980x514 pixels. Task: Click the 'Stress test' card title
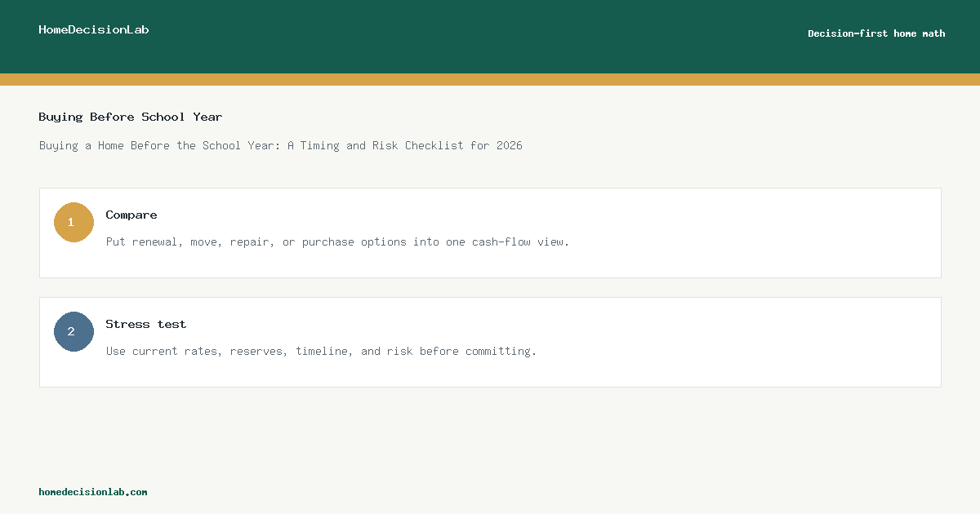(x=146, y=324)
